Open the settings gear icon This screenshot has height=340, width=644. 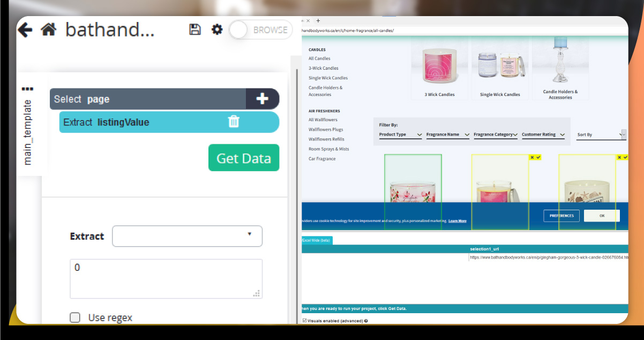point(216,29)
